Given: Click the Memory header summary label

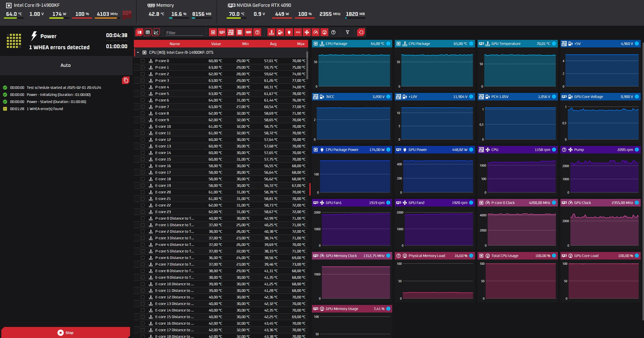Looking at the screenshot, I should click(x=165, y=5).
